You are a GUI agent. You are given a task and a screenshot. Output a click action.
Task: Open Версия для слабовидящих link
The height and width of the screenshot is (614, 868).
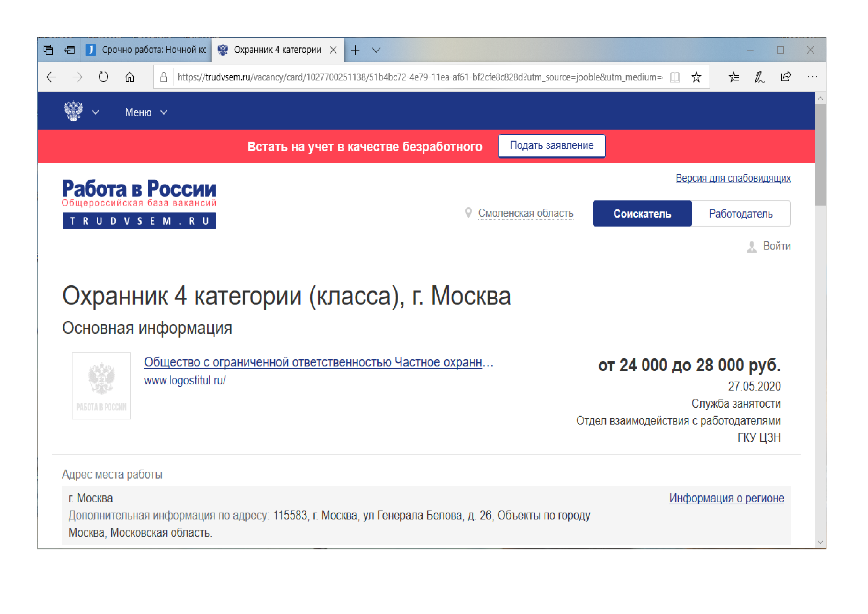733,178
